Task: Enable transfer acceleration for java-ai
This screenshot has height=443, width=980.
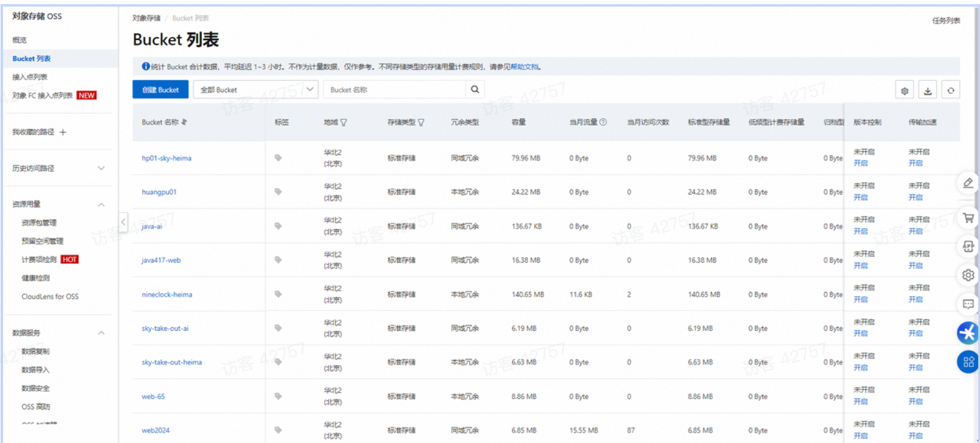Action: 915,232
